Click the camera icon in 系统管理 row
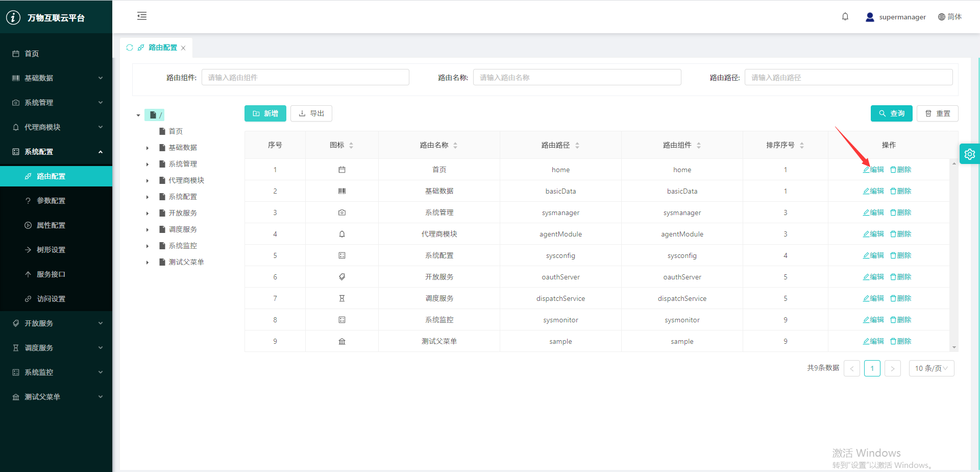 342,213
